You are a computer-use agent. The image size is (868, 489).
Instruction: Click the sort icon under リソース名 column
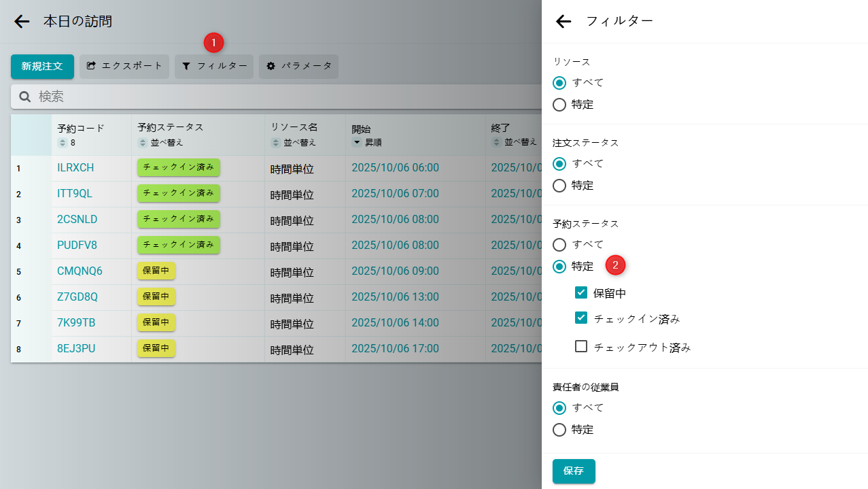click(276, 143)
